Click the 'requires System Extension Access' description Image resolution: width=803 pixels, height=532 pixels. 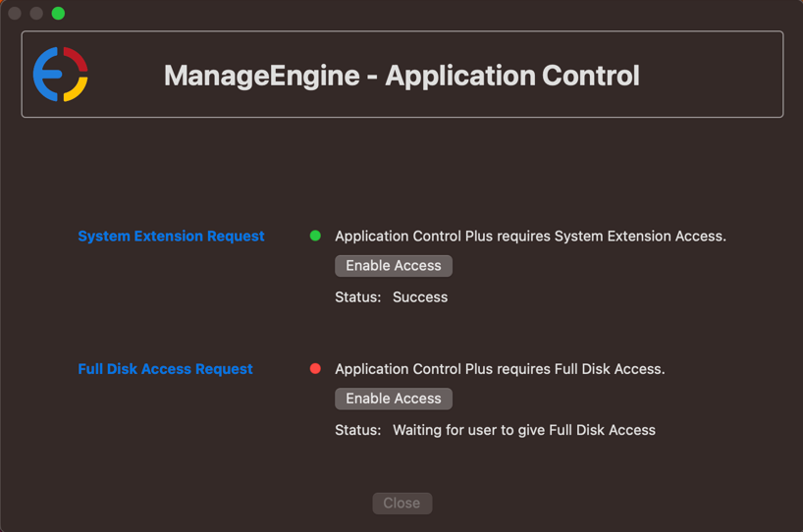530,237
